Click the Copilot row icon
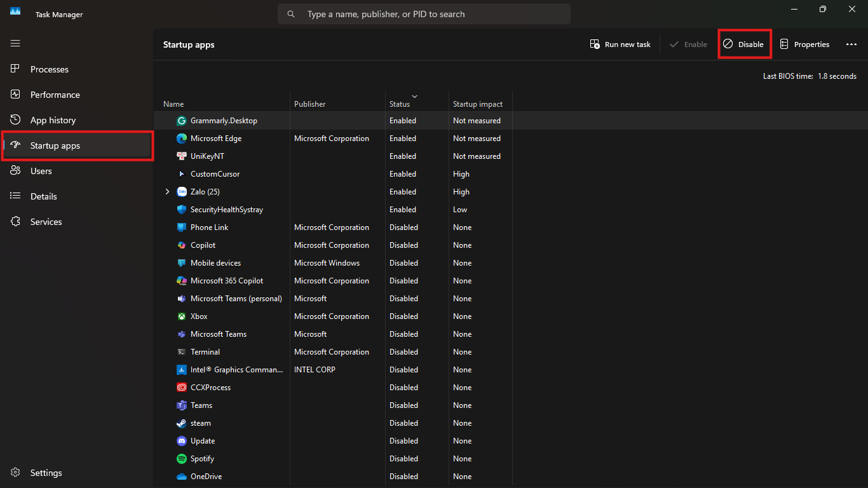868x488 pixels. 181,245
